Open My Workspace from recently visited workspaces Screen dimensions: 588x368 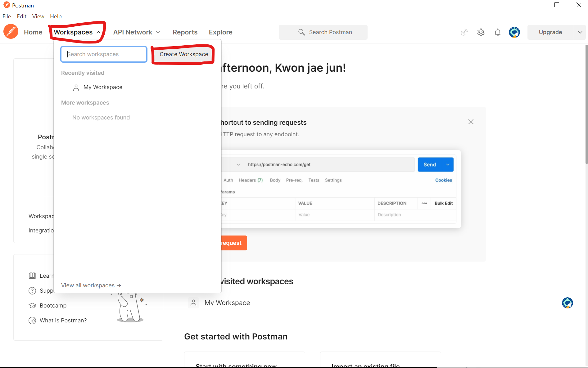click(x=227, y=303)
